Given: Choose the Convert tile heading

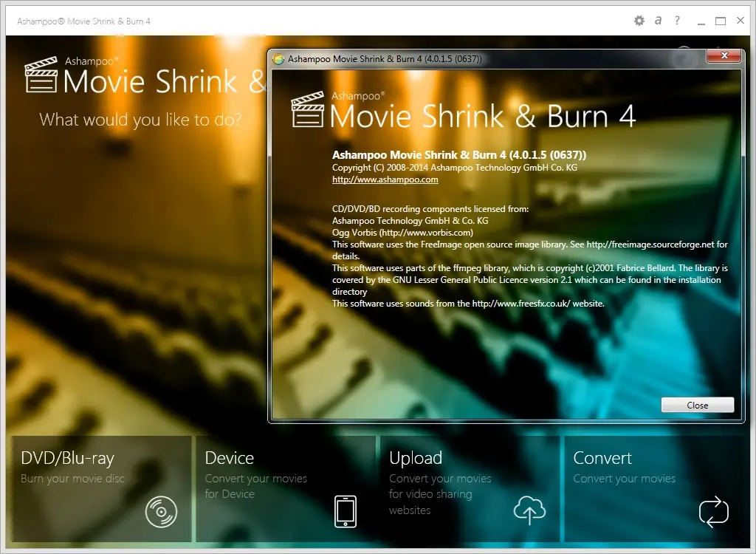Looking at the screenshot, I should [x=602, y=457].
